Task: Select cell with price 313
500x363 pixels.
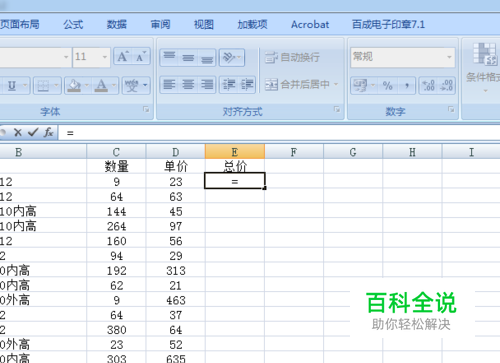Action: coord(176,270)
